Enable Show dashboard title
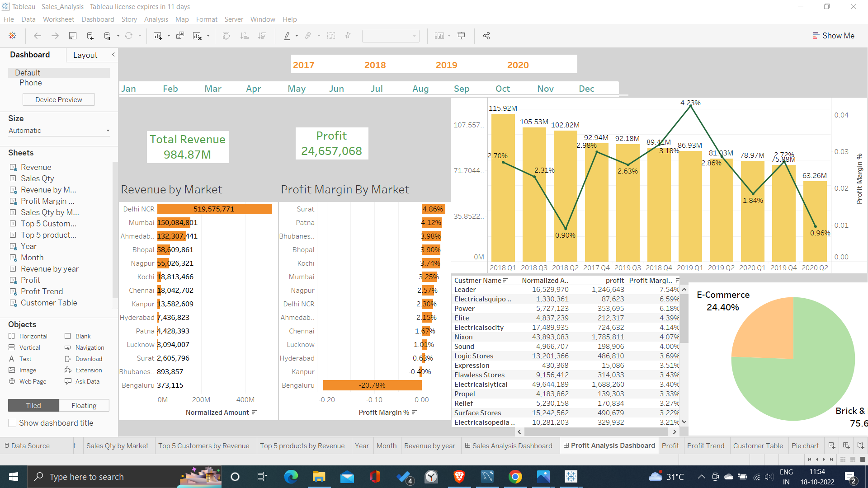 [x=12, y=423]
